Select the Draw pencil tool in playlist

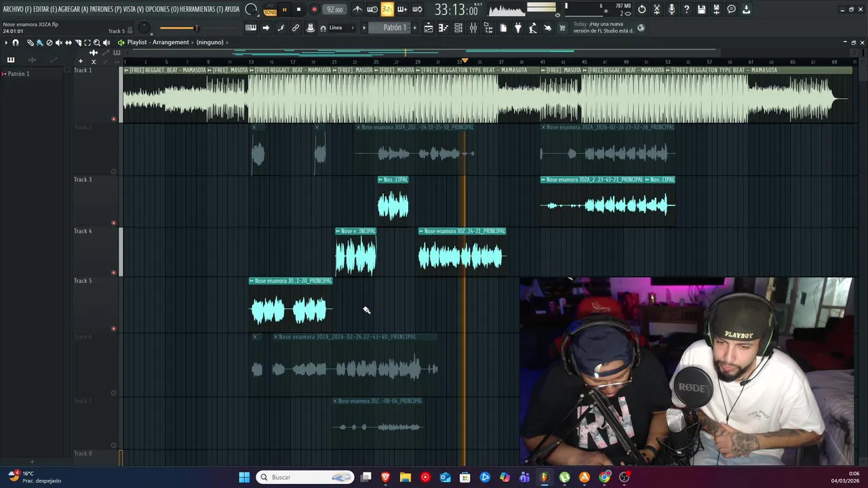pyautogui.click(x=31, y=43)
